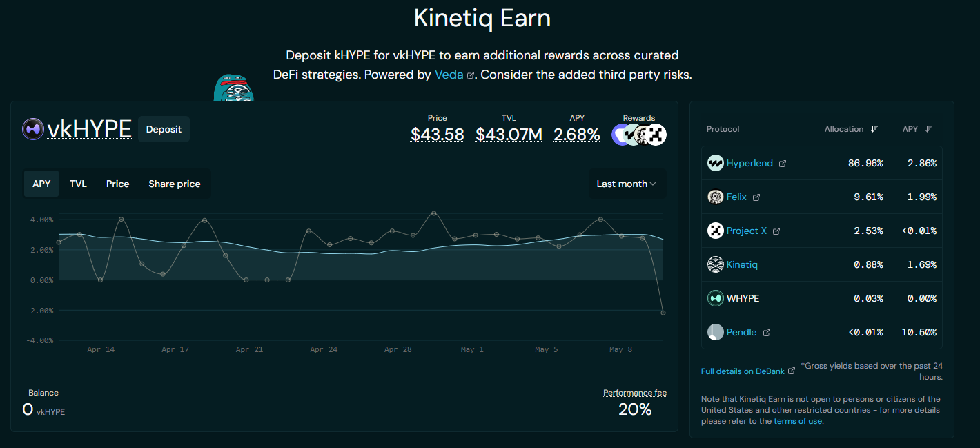Screen dimensions: 980x448
Task: Click the Protocol column header
Action: pyautogui.click(x=723, y=129)
